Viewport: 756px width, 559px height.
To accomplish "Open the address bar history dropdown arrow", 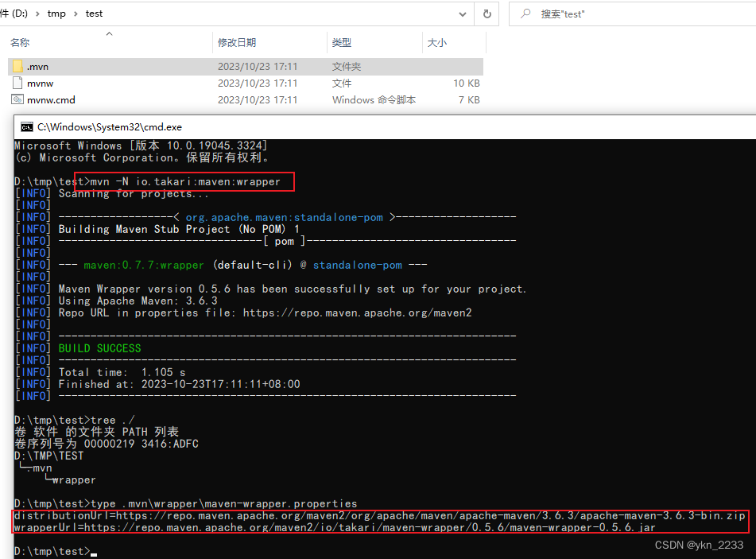I will [x=461, y=14].
